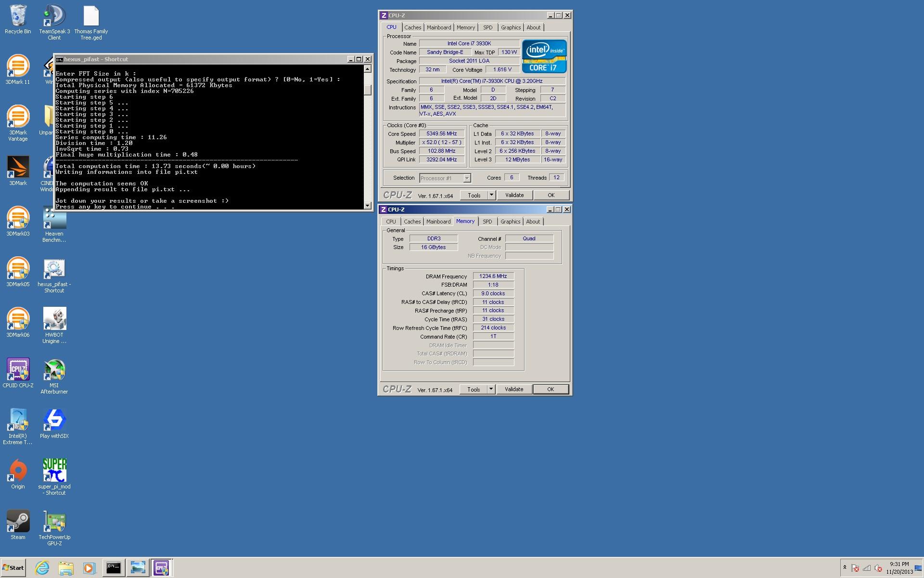Open HWBOT Unigine shortcut
The height and width of the screenshot is (578, 924).
click(x=54, y=326)
